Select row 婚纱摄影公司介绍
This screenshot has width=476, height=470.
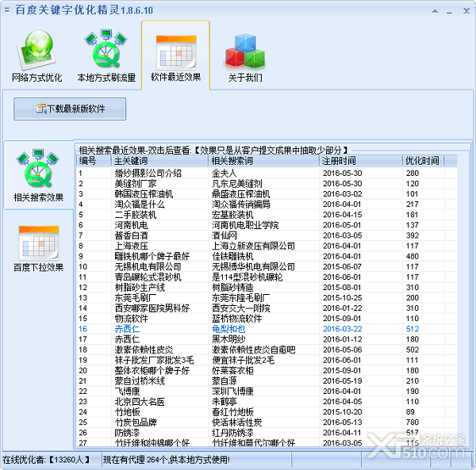click(x=267, y=173)
